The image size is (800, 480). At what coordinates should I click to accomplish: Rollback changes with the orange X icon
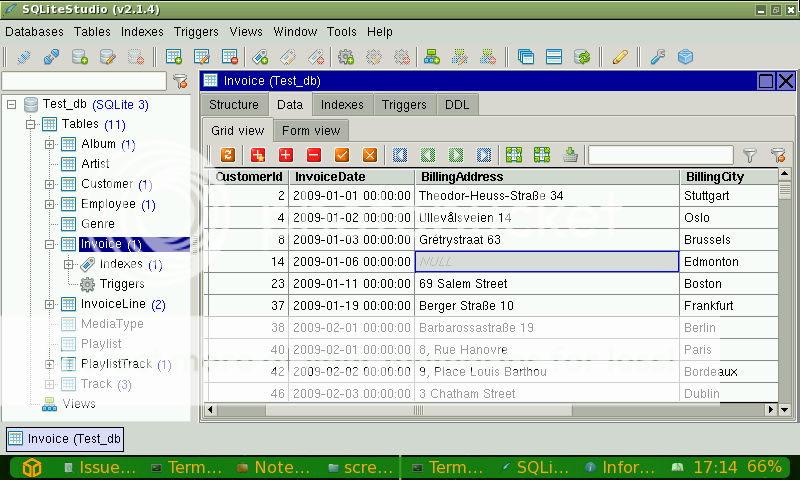click(x=370, y=155)
